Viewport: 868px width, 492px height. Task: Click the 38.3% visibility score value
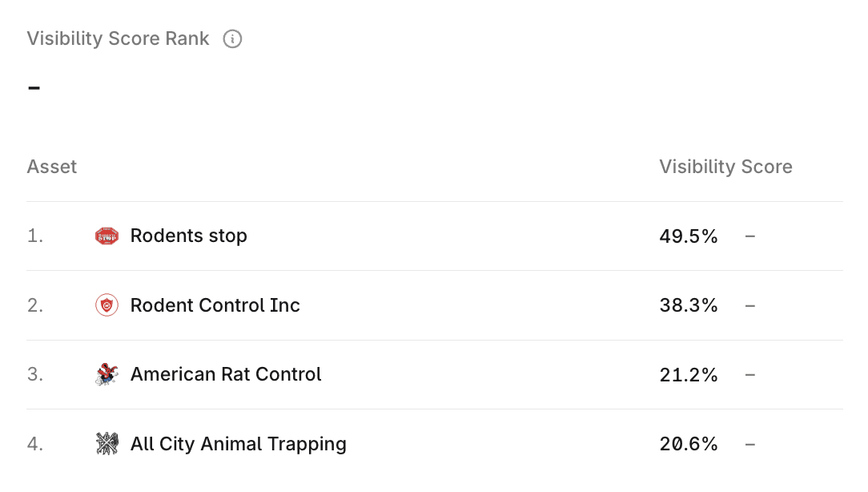tap(688, 305)
